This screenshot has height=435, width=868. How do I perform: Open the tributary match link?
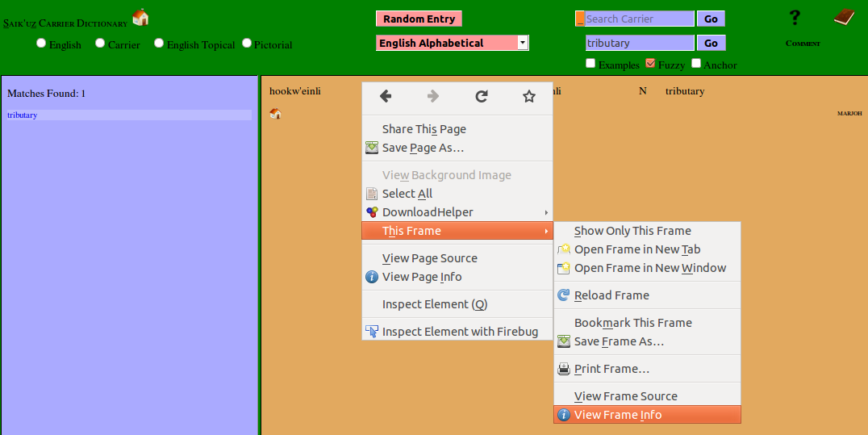point(23,115)
